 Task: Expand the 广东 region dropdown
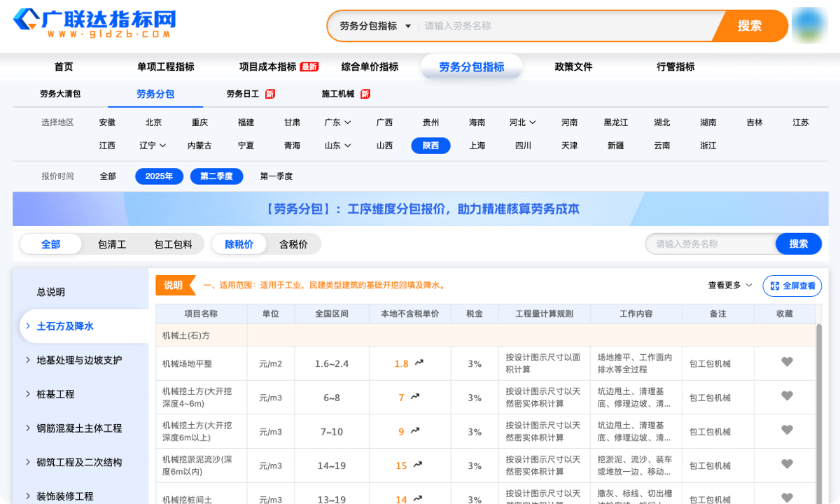pyautogui.click(x=337, y=122)
